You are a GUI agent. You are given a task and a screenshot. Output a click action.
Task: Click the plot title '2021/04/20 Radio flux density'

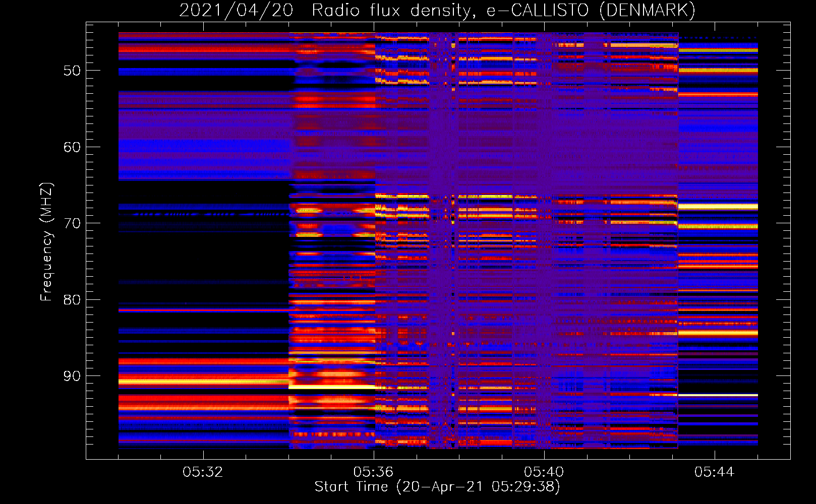click(x=437, y=10)
